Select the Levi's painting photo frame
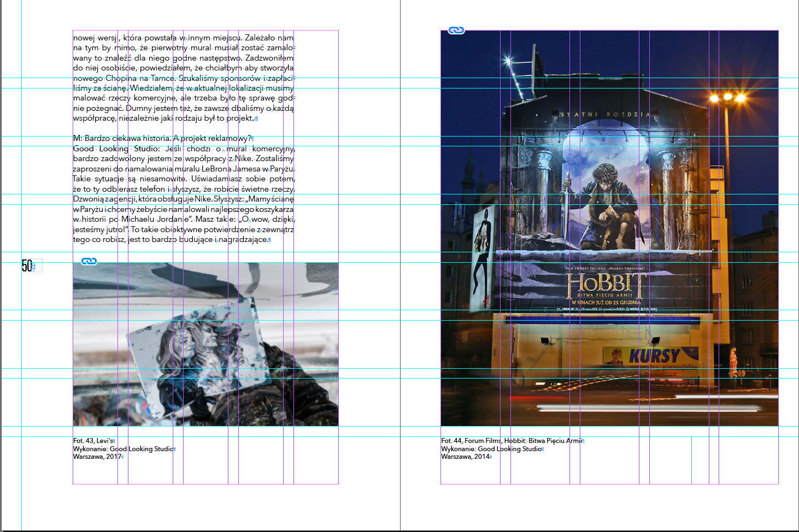This screenshot has height=532, width=799. [x=205, y=344]
